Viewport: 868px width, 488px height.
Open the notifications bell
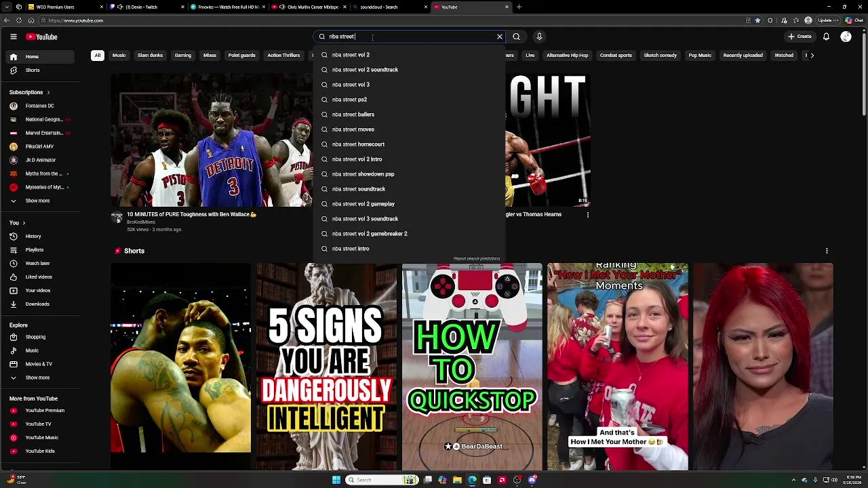(x=826, y=37)
